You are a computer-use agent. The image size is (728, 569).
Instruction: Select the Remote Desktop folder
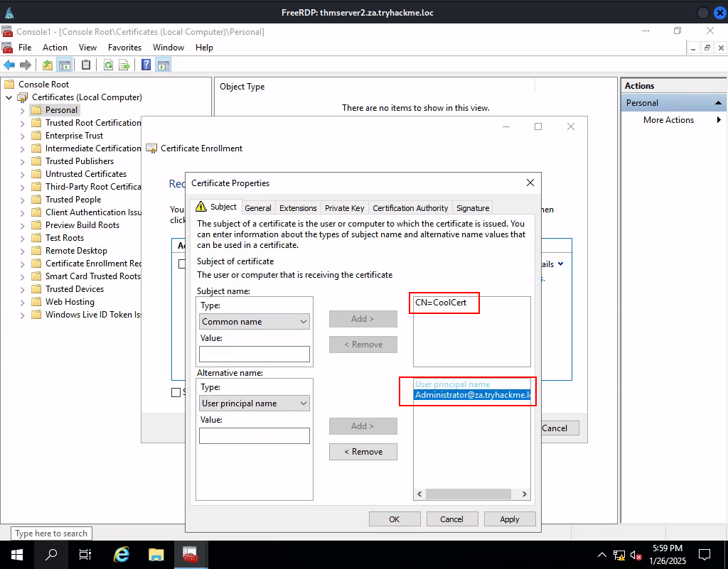point(76,251)
